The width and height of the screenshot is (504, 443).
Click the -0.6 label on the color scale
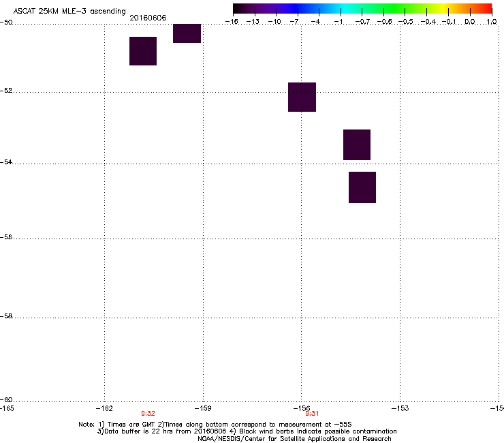(384, 22)
